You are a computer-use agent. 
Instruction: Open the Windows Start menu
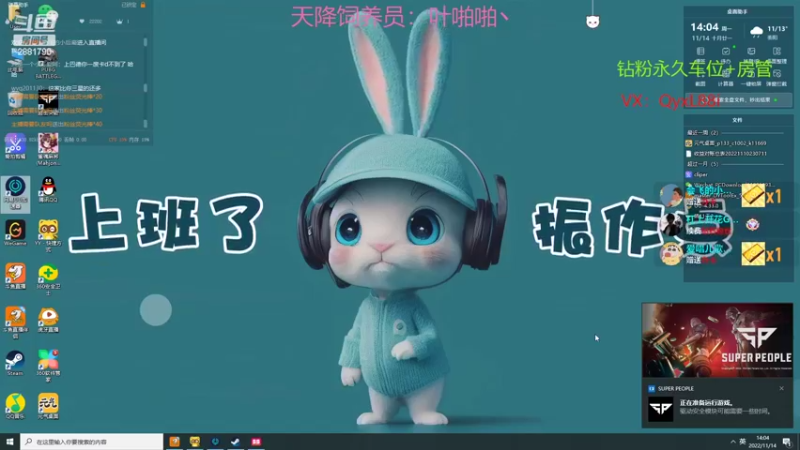pos(10,441)
